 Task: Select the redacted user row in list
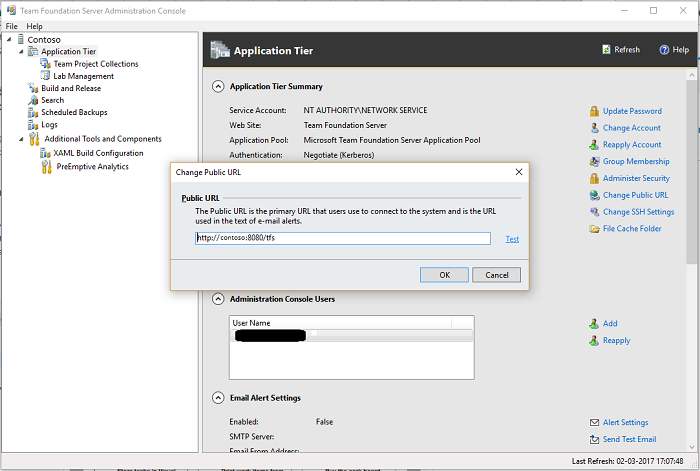(x=351, y=335)
